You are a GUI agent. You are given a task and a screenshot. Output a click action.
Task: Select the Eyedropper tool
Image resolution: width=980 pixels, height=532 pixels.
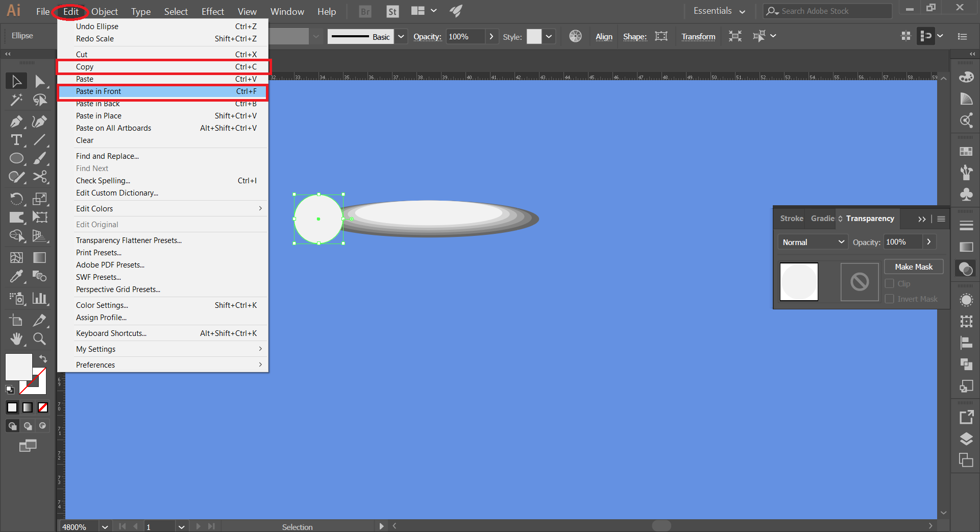pyautogui.click(x=16, y=276)
